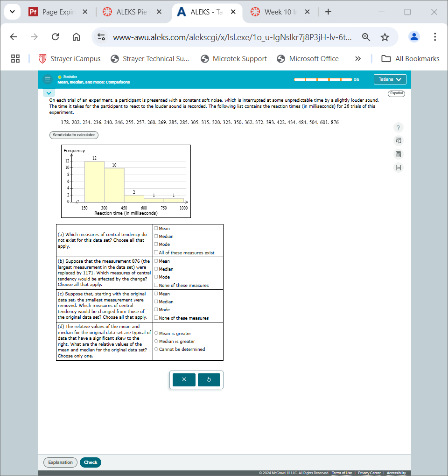Select 'Mean is greater' in part (d)
Screen dimensions: 448x476
coord(156,333)
